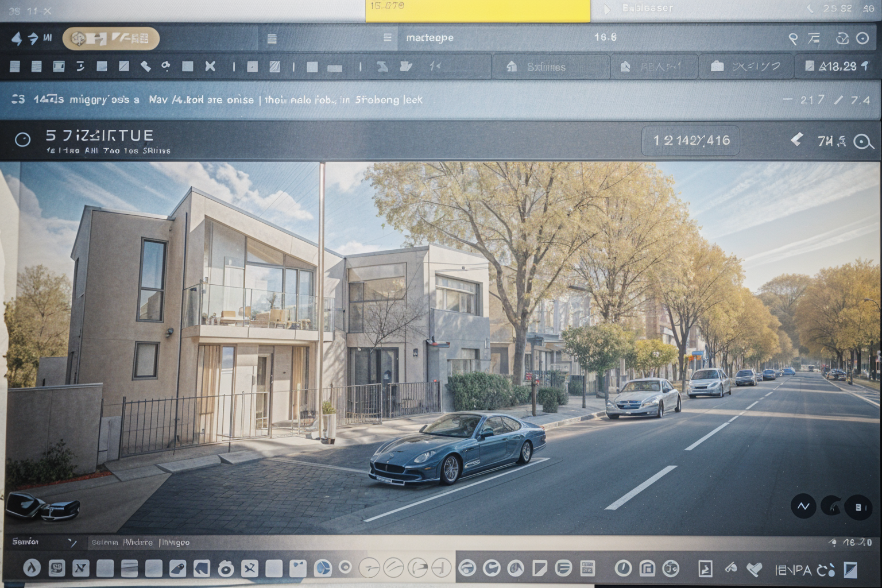882x588 pixels.
Task: Click the magnifier search icon beside 7H
Action: click(863, 141)
